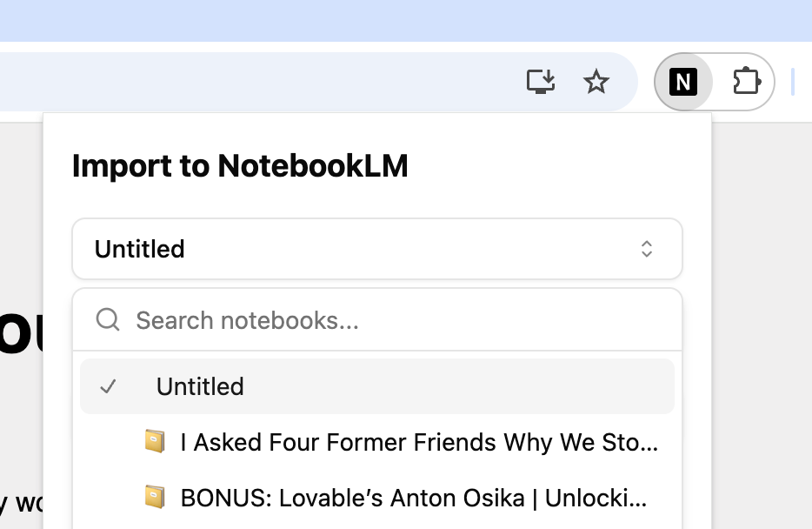
Task: Click the NotebookLM extension icon in toolbar
Action: pos(683,82)
